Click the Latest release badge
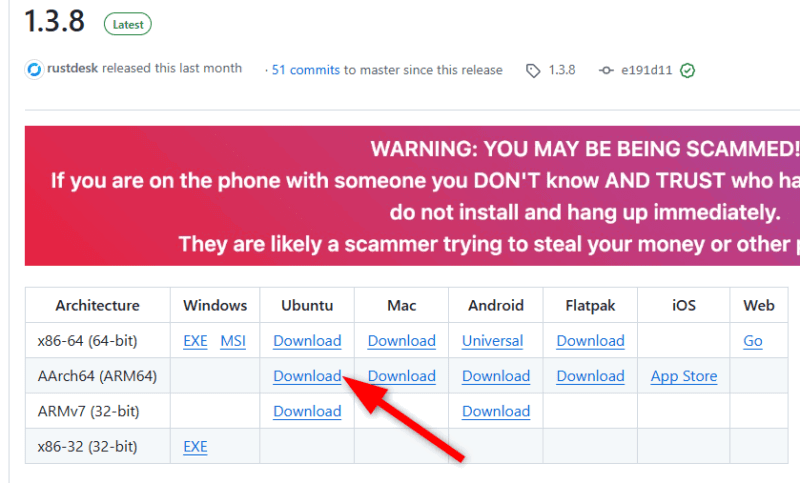This screenshot has width=800, height=483. pos(127,22)
